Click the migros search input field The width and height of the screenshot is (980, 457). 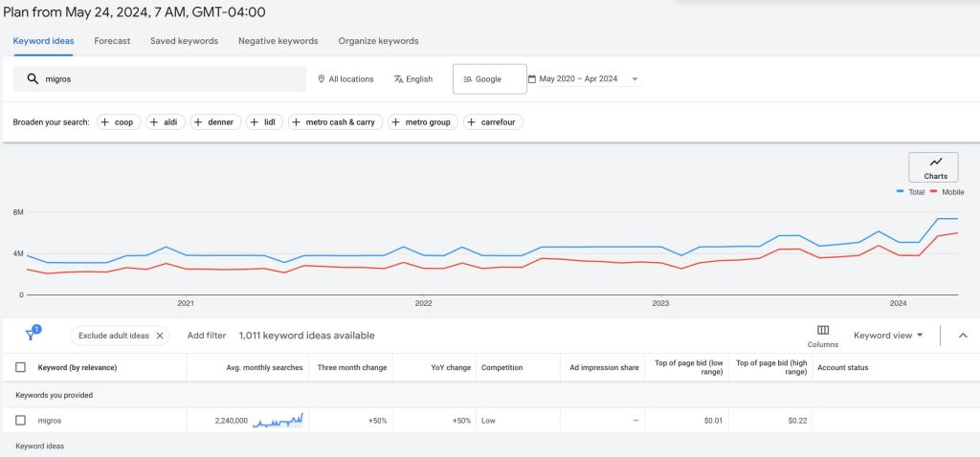point(160,79)
